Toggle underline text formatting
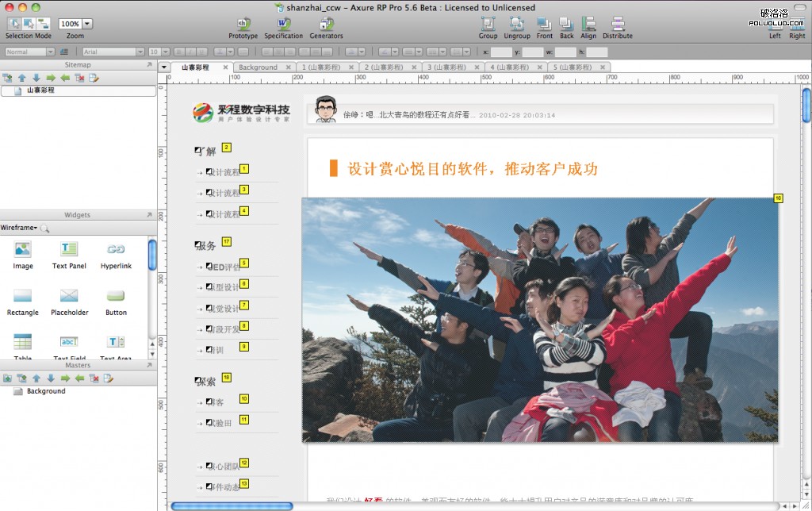Image resolution: width=812 pixels, height=511 pixels. [201, 51]
